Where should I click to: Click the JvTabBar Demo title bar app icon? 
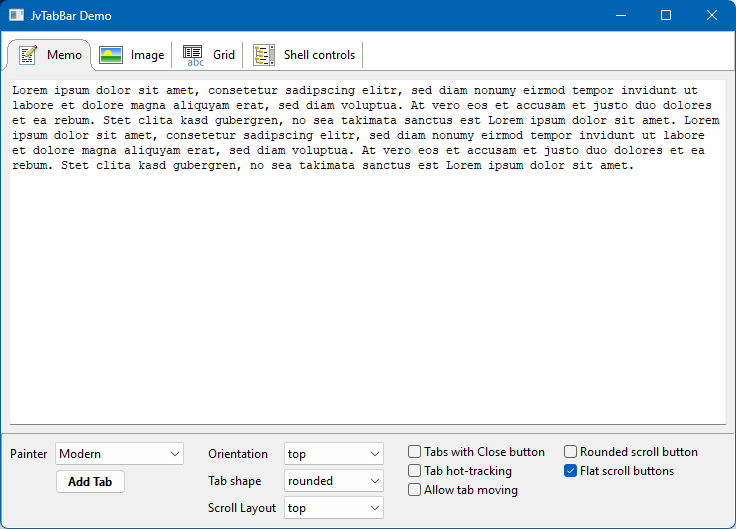coord(16,15)
